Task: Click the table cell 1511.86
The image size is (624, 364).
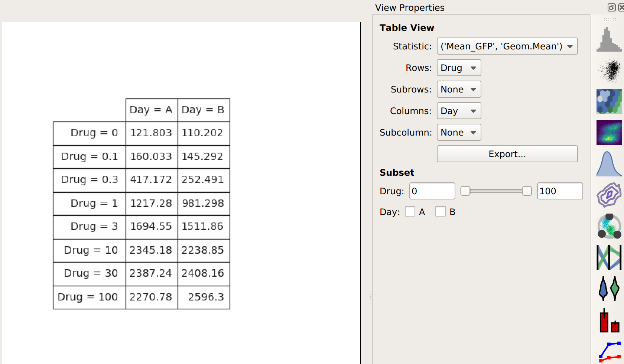Action: tap(204, 227)
